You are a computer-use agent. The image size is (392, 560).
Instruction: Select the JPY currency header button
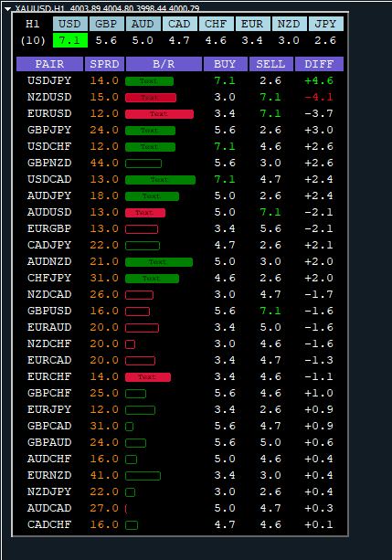pyautogui.click(x=326, y=24)
